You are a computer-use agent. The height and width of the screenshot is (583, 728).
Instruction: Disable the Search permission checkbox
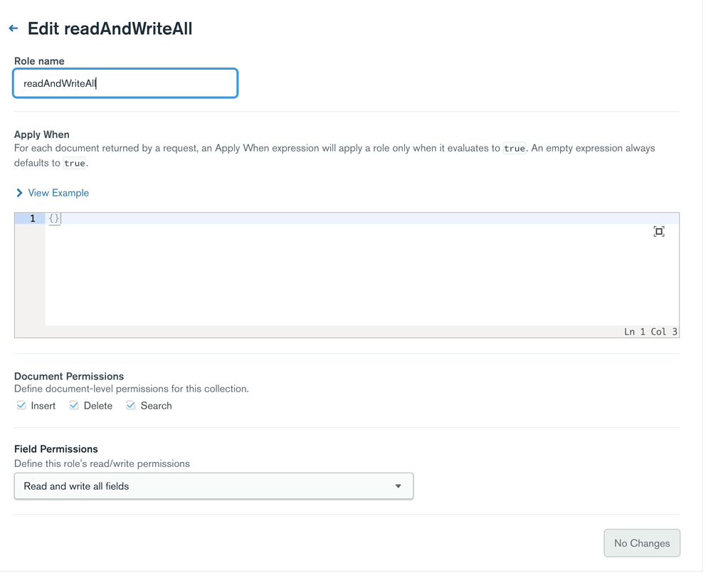click(131, 406)
